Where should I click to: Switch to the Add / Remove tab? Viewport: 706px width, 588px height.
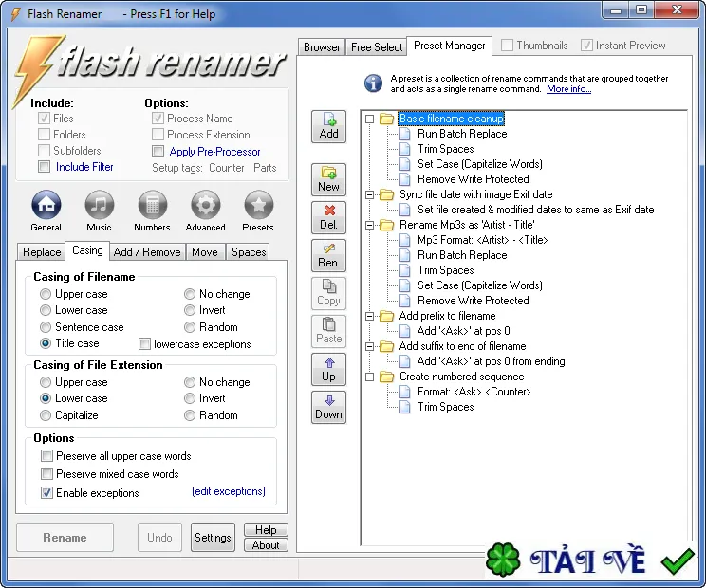click(x=147, y=252)
